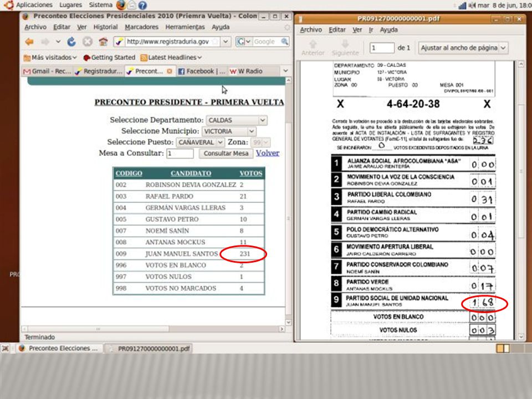532x399 pixels.
Task: Click Firefox back arrow button
Action: pos(29,42)
